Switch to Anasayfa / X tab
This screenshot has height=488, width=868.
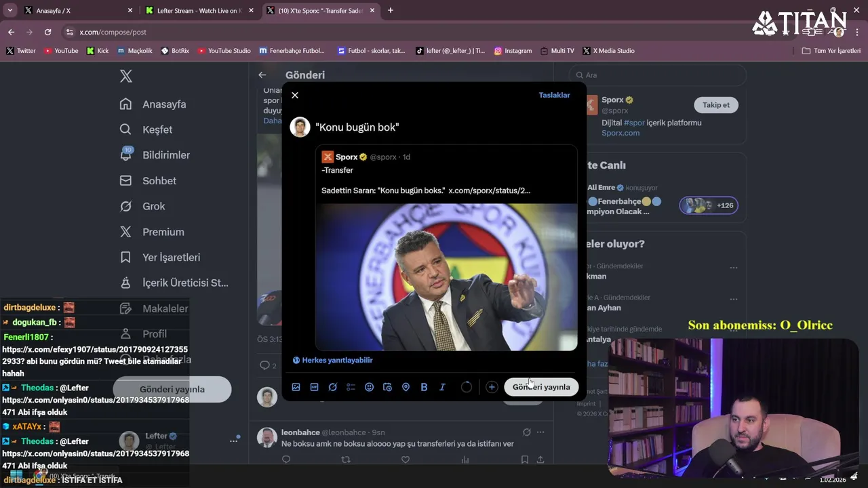coord(78,11)
